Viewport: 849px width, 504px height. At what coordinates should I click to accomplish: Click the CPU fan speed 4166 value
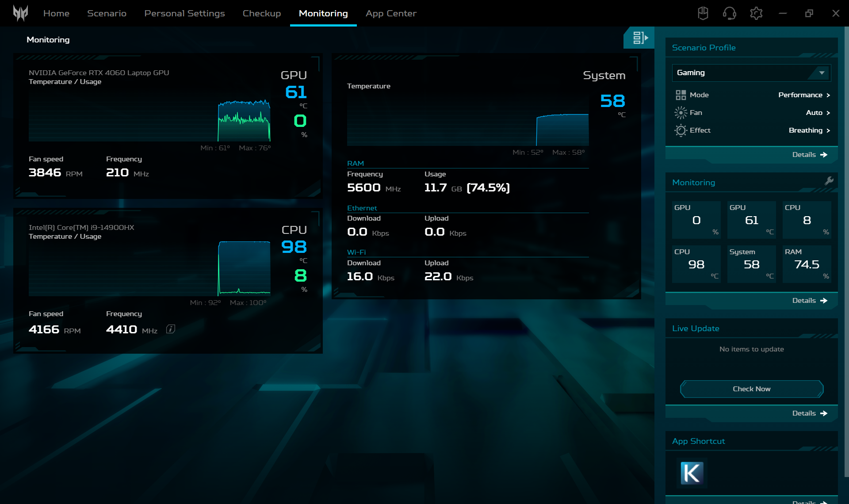[44, 329]
